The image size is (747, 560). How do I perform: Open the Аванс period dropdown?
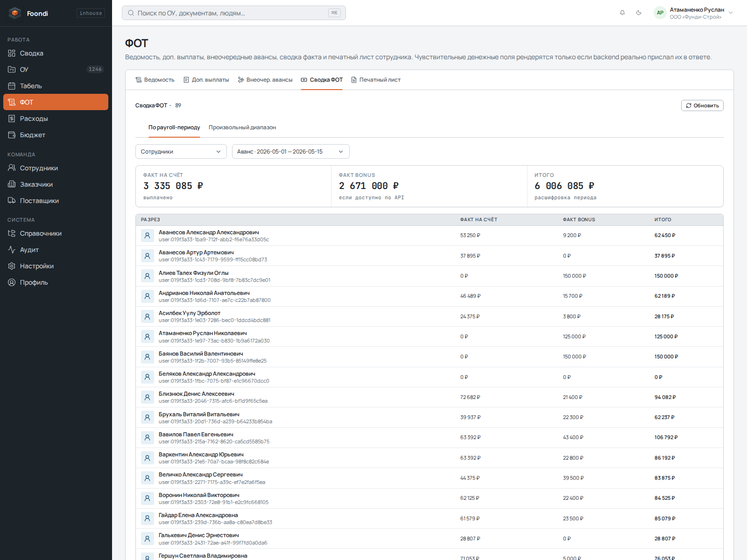pyautogui.click(x=291, y=152)
